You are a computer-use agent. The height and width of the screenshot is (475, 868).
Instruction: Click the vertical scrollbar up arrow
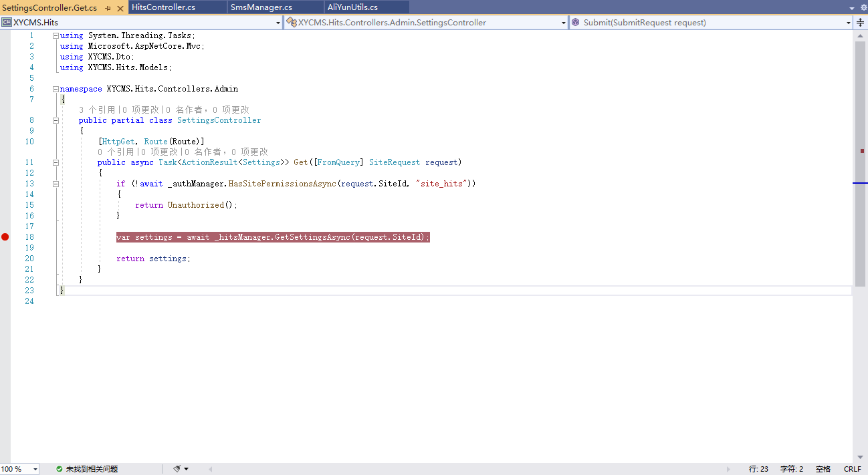(860, 35)
